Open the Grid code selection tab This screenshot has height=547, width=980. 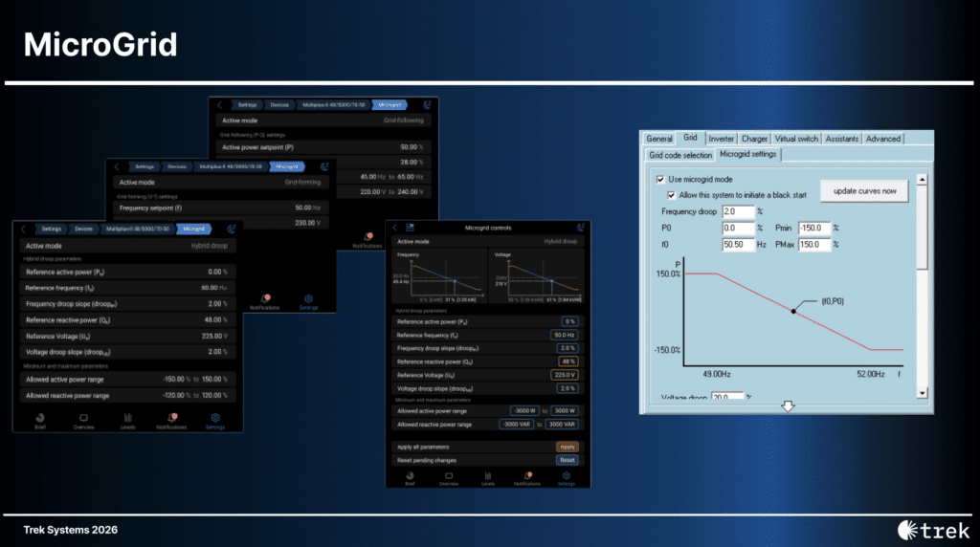click(x=679, y=154)
